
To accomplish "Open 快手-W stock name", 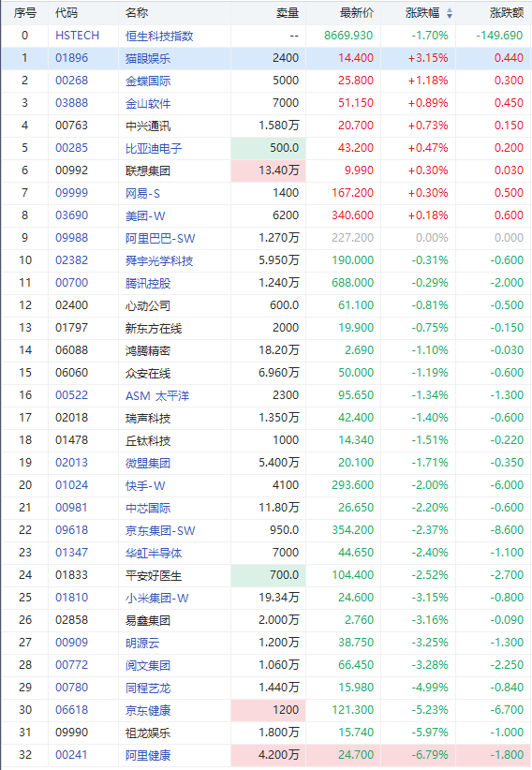I will click(145, 485).
